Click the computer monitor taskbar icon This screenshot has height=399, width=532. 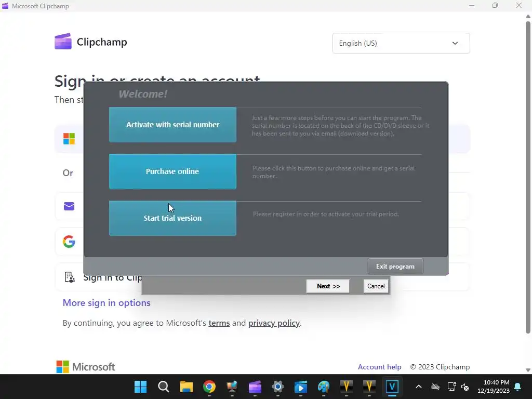[x=232, y=387]
